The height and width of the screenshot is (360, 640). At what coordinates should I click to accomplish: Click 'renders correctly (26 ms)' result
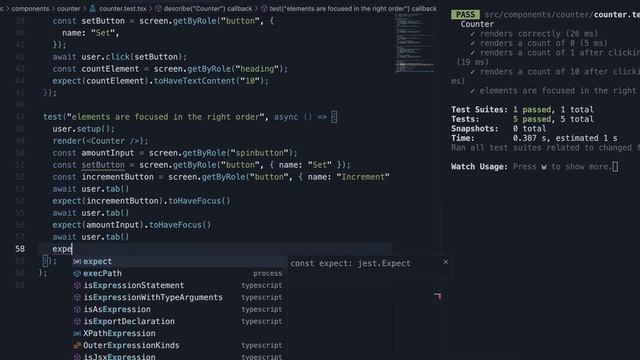coord(539,34)
